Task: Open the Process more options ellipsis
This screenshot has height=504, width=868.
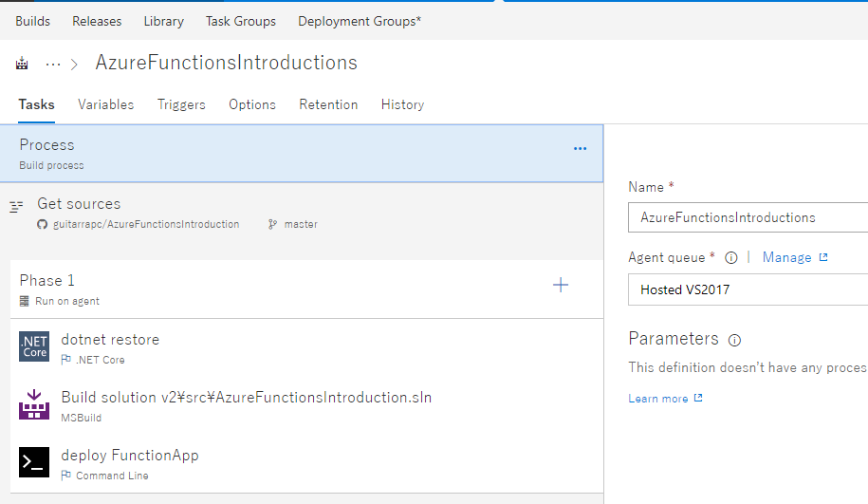Action: click(580, 148)
